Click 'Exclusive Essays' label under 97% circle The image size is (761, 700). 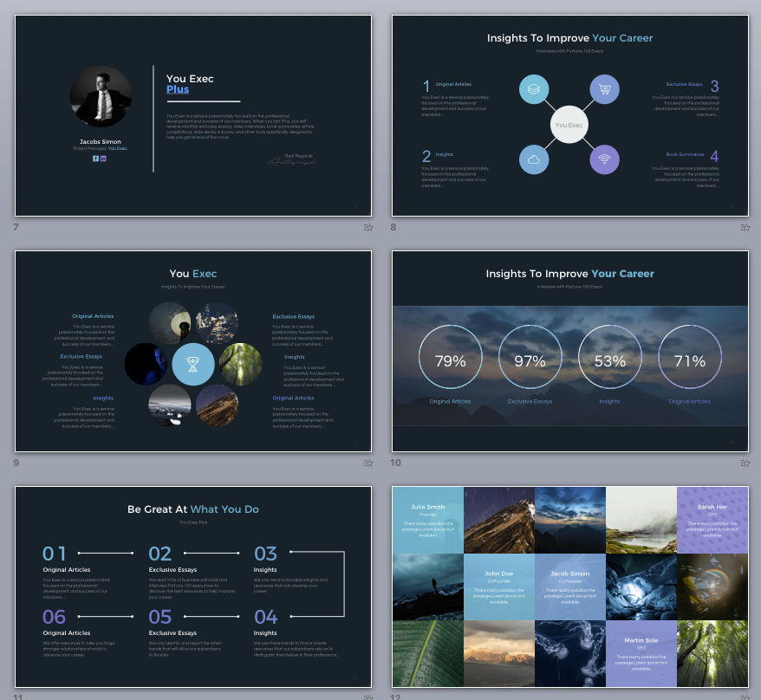pos(530,401)
